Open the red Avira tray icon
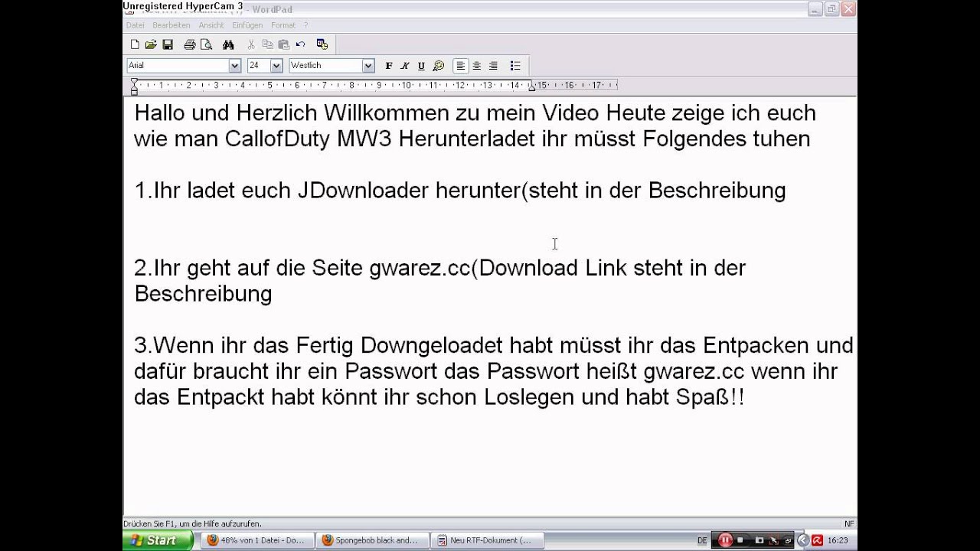The height and width of the screenshot is (551, 980). click(818, 540)
